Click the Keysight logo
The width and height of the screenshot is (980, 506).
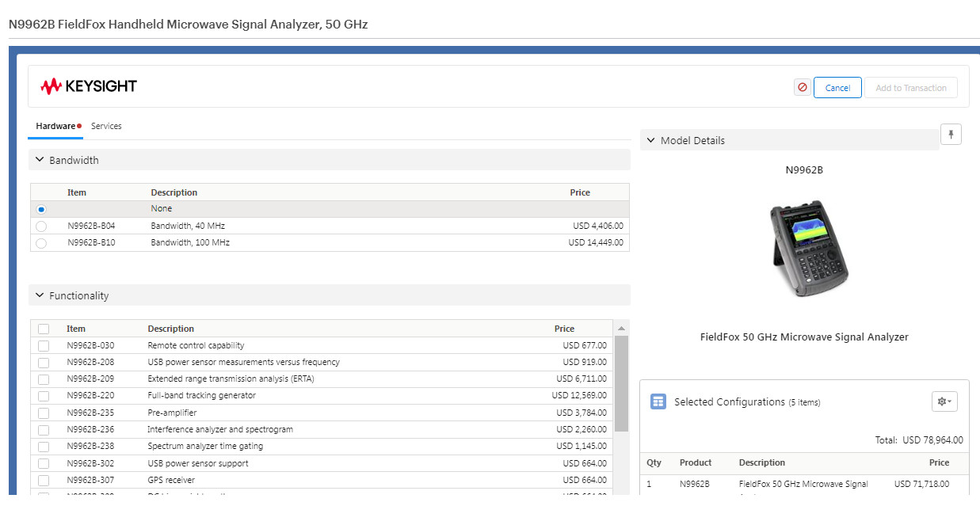pyautogui.click(x=89, y=86)
